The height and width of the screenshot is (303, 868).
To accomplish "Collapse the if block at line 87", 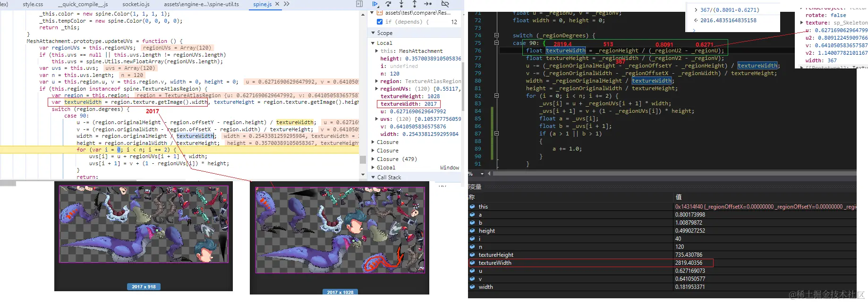I will 496,134.
